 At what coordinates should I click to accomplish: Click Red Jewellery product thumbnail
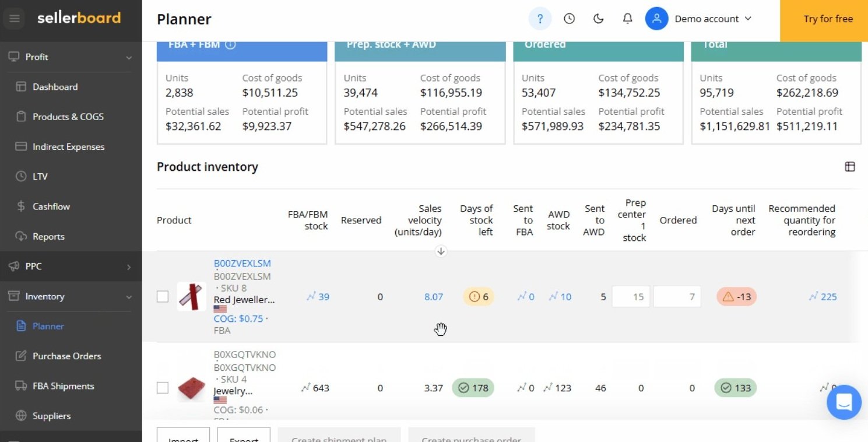[191, 297]
